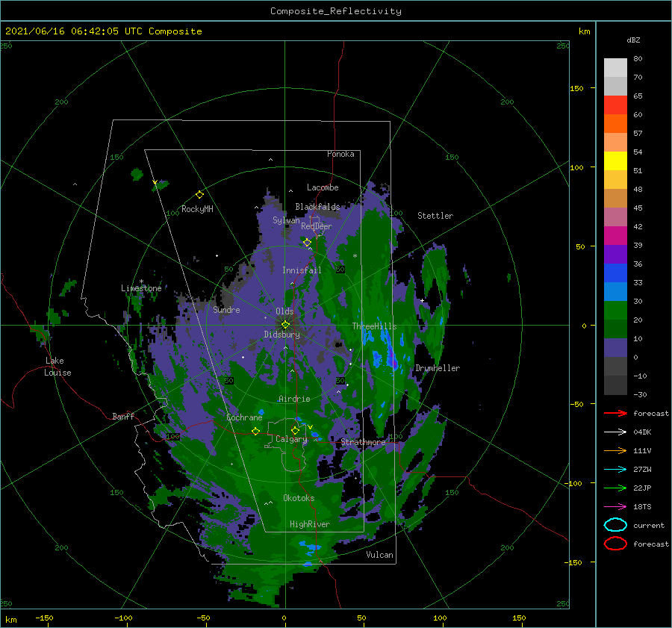672x628 pixels.
Task: Click the yellow diamond marker below RedDeer
Action: (x=307, y=243)
